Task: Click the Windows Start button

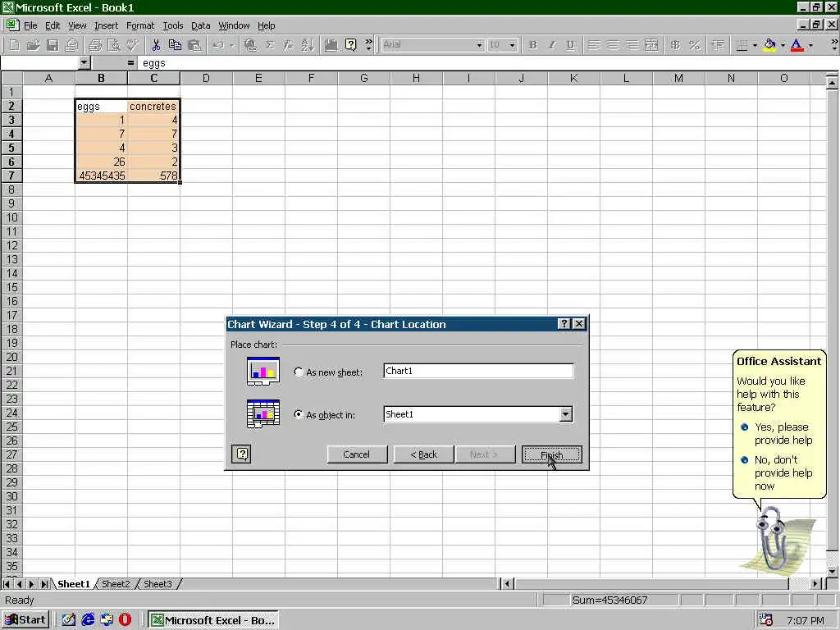Action: [25, 620]
